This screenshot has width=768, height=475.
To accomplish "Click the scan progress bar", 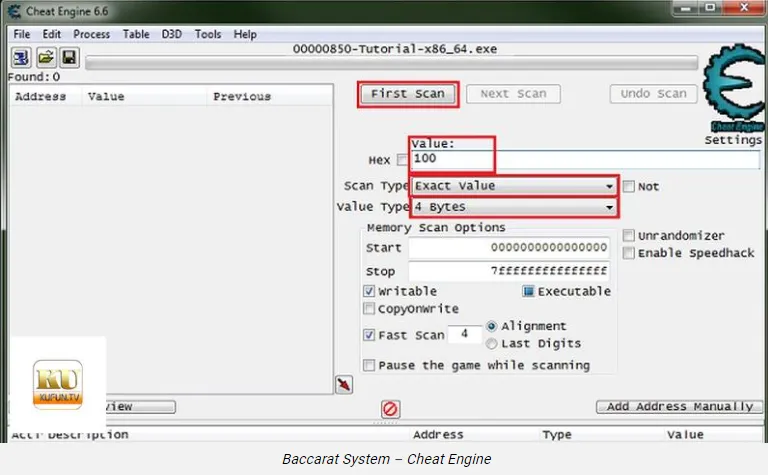I will 391,63.
